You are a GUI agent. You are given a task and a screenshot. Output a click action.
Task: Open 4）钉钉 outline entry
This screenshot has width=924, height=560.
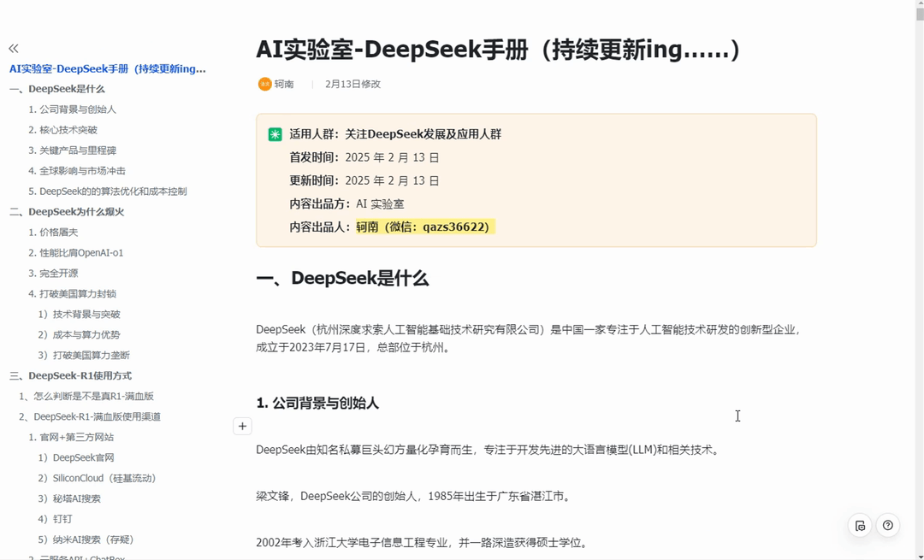55,519
